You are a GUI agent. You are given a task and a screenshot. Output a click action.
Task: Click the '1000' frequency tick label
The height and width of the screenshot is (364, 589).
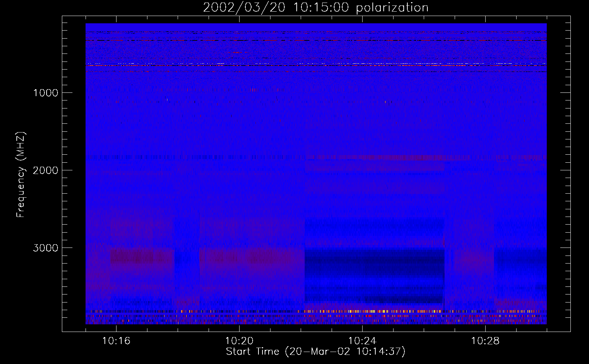click(46, 93)
